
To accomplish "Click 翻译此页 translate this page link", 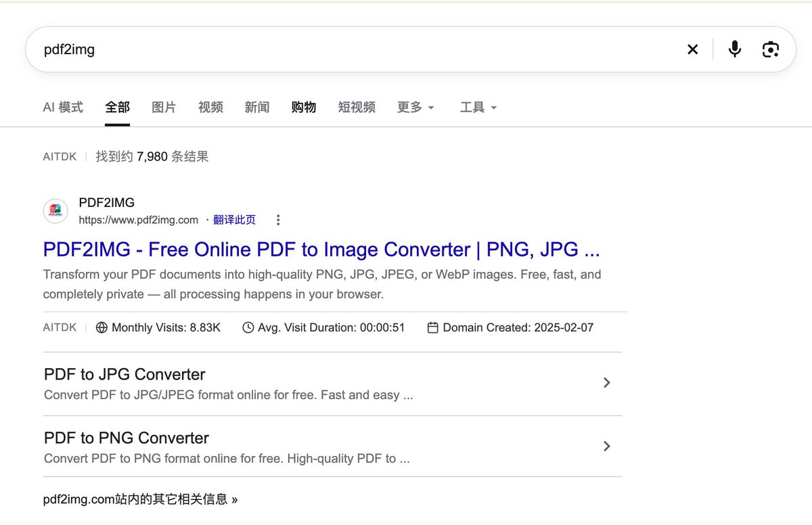I will [x=234, y=220].
